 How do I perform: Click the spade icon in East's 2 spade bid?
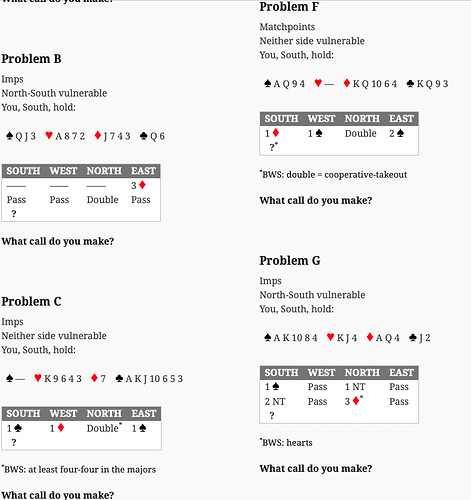[x=400, y=133]
